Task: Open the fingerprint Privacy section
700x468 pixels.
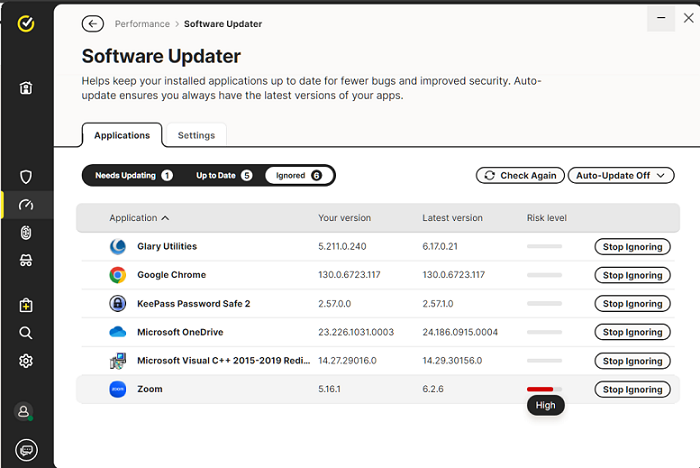Action: tap(26, 233)
